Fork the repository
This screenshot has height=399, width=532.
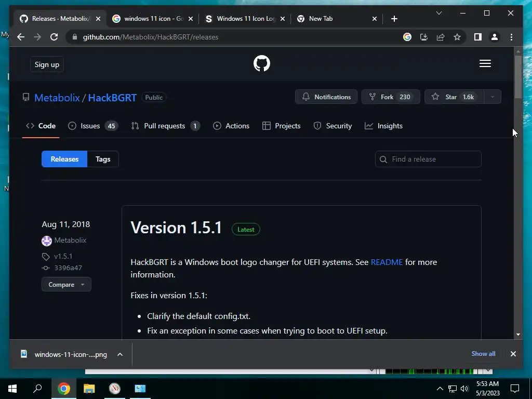pos(391,97)
